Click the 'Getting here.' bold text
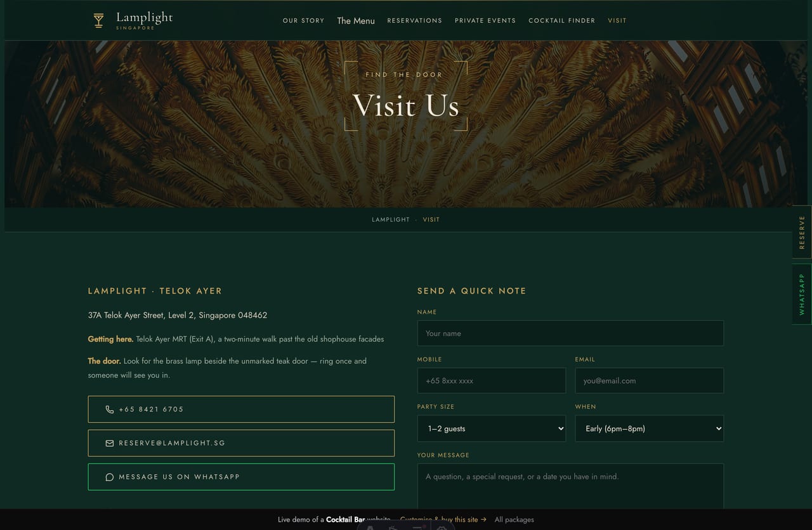The height and width of the screenshot is (530, 812). (110, 339)
